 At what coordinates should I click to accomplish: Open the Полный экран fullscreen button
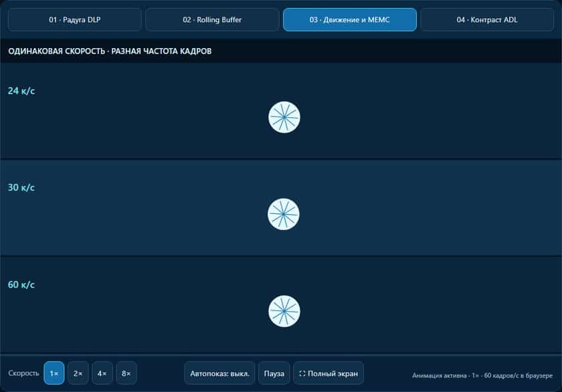coord(329,373)
